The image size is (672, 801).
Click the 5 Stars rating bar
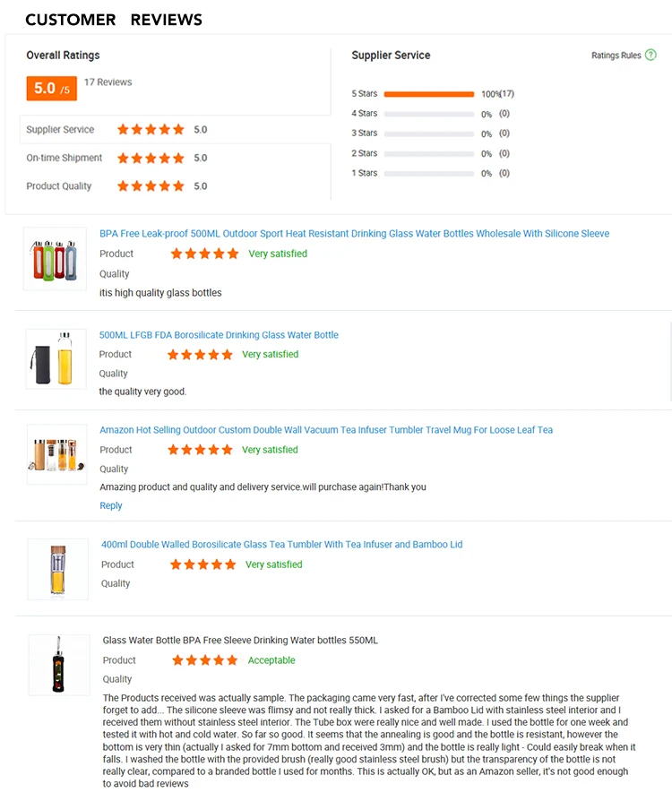tap(428, 94)
